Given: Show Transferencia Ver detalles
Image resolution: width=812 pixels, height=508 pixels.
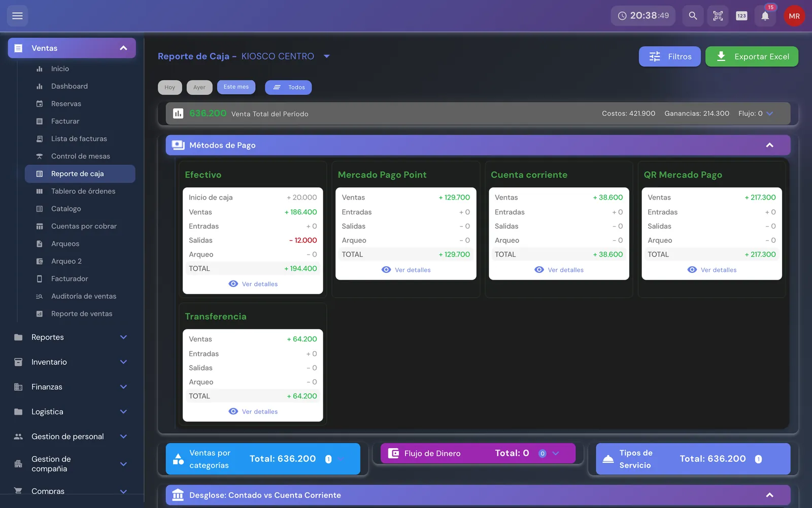Looking at the screenshot, I should [253, 411].
